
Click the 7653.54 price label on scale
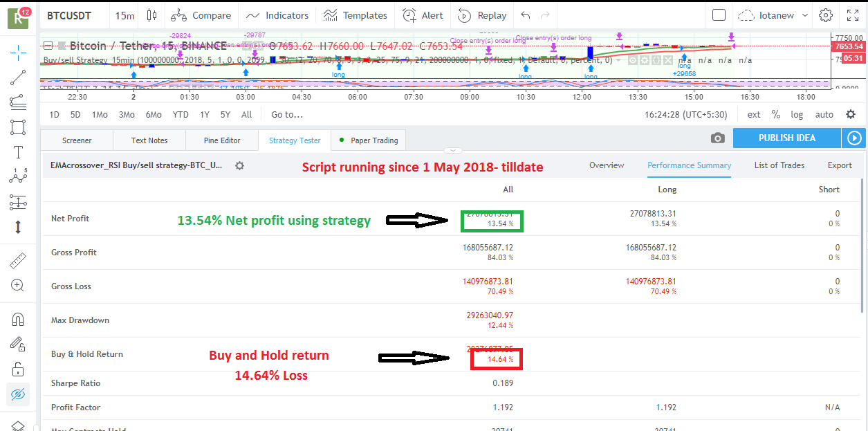pyautogui.click(x=849, y=46)
